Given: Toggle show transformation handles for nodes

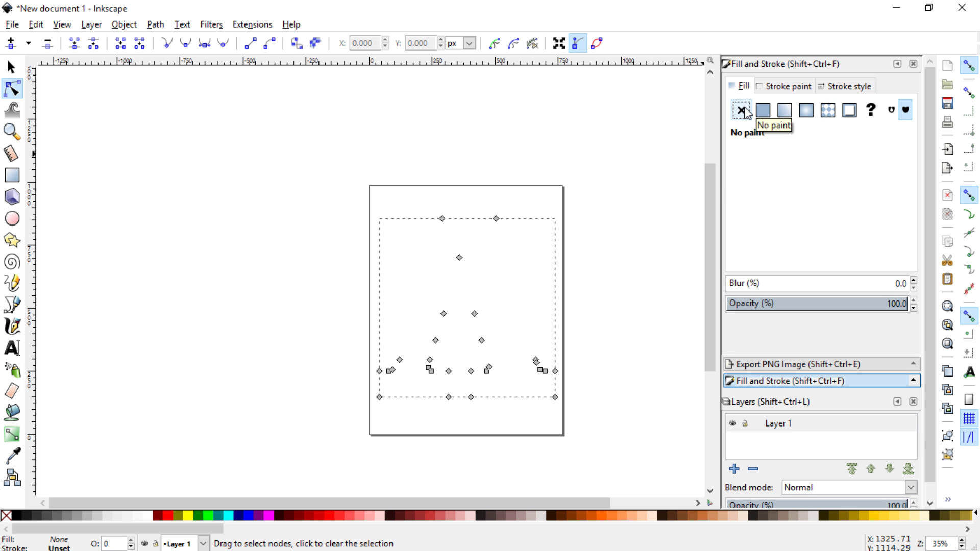Looking at the screenshot, I should pos(559,43).
